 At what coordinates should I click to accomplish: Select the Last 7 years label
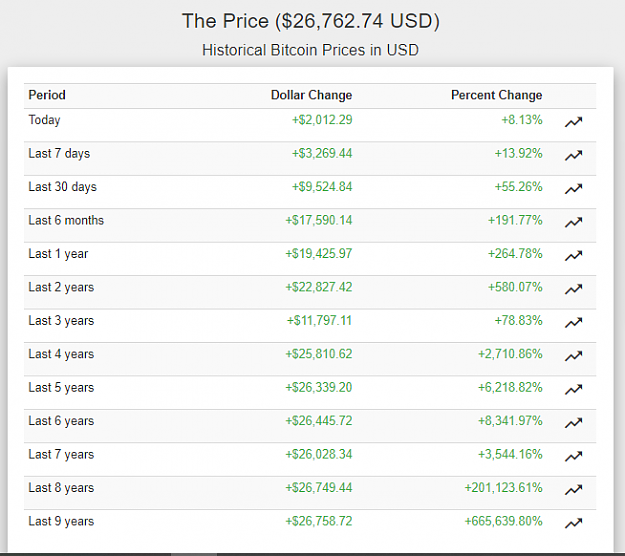point(61,455)
